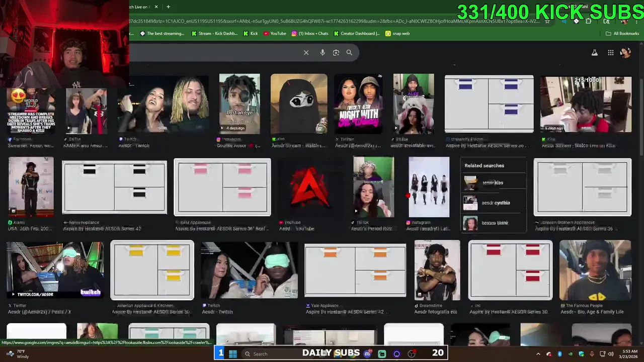
Task: Start voice search with microphone icon
Action: tap(323, 52)
